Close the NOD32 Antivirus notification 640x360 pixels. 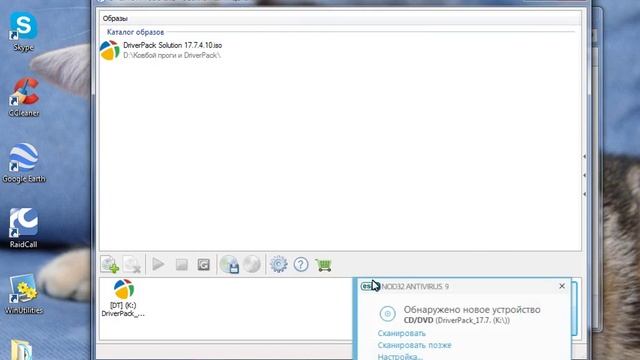(562, 286)
